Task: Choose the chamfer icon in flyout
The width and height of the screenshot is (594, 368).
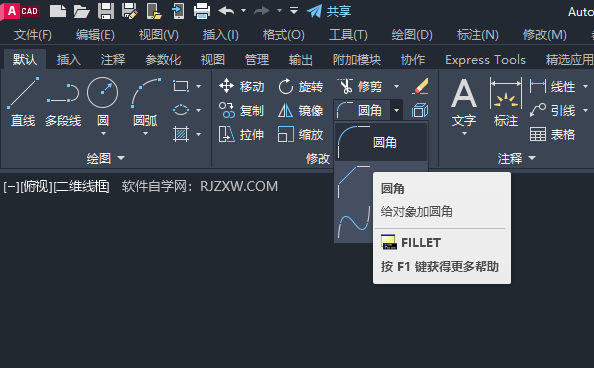Action: [x=354, y=182]
